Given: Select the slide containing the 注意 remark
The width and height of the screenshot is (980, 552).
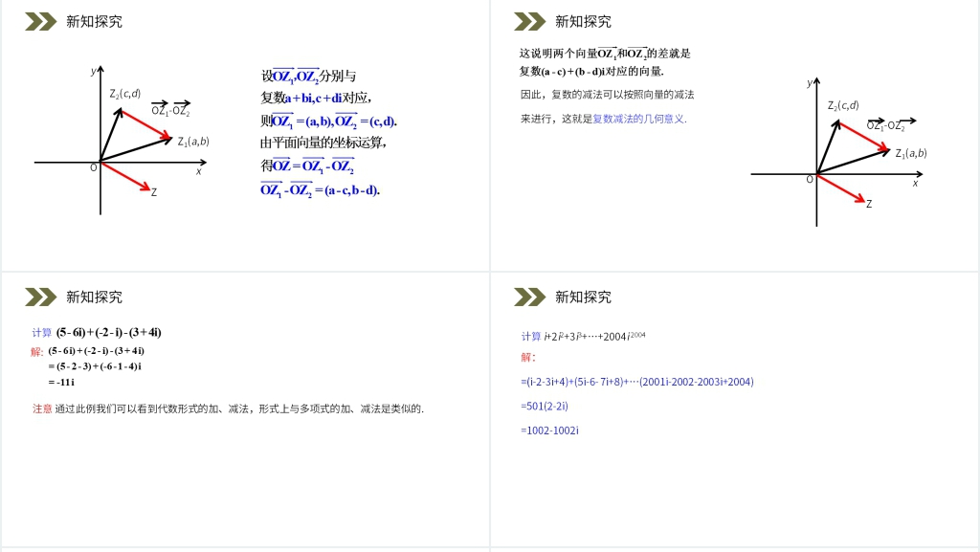Looking at the screenshot, I should [x=246, y=410].
